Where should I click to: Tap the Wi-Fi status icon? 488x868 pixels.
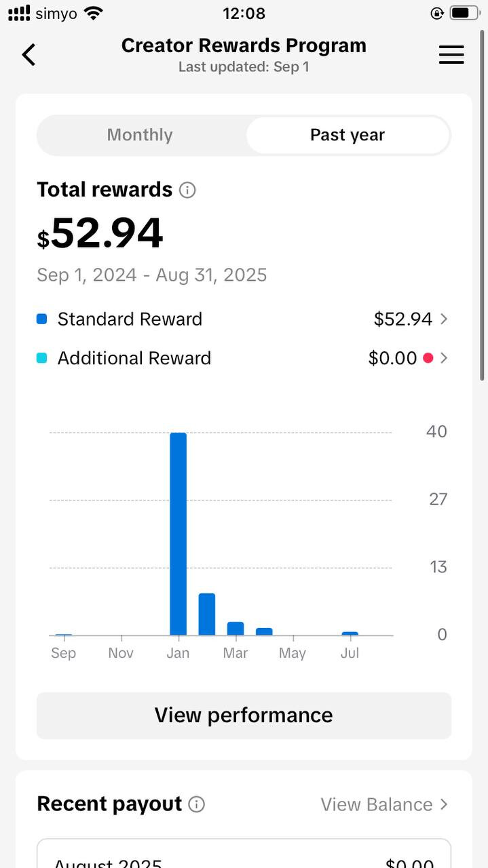[x=94, y=13]
